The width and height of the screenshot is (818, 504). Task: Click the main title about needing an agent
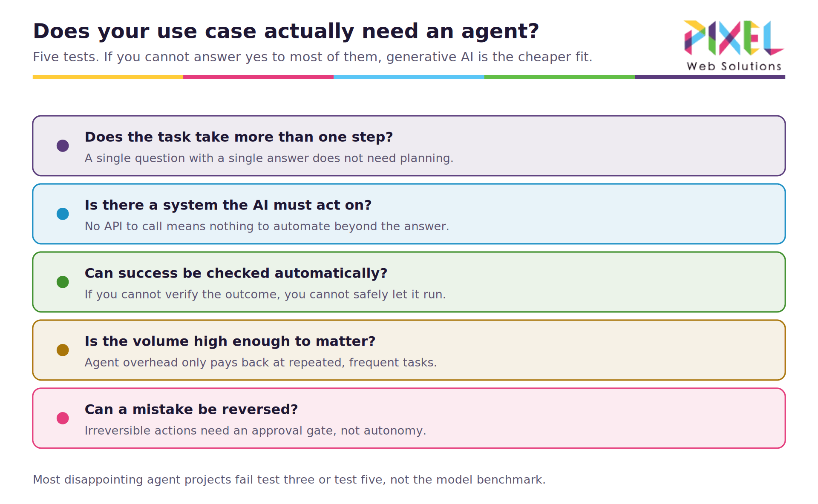coord(286,31)
